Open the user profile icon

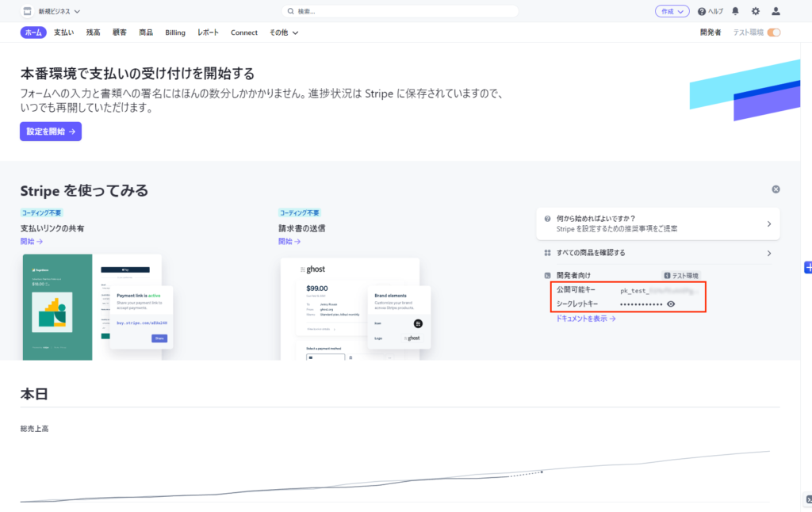tap(776, 11)
